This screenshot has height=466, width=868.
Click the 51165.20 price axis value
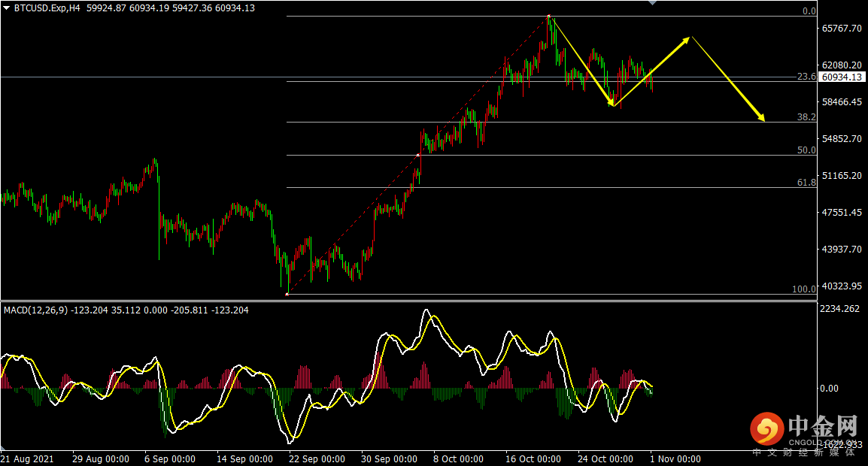842,175
